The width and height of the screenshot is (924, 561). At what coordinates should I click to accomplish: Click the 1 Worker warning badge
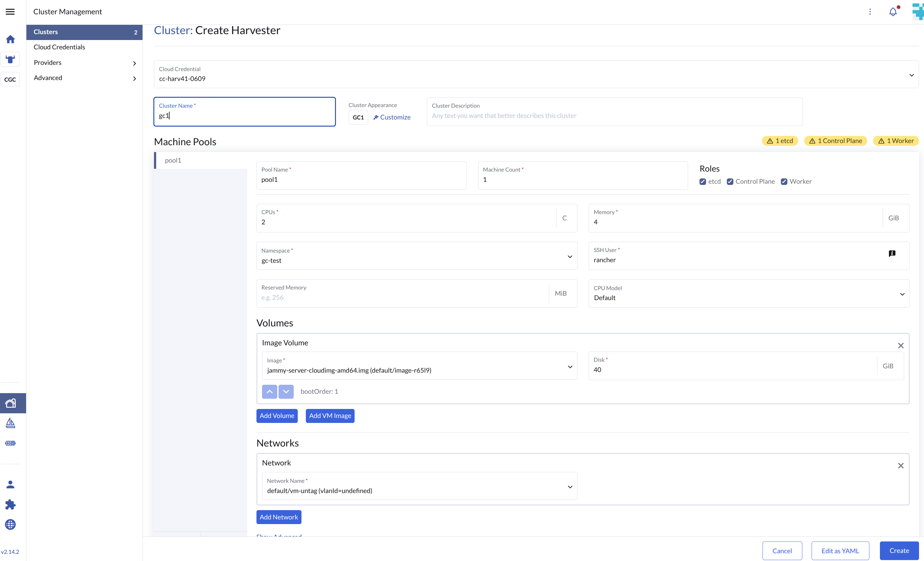tap(896, 141)
